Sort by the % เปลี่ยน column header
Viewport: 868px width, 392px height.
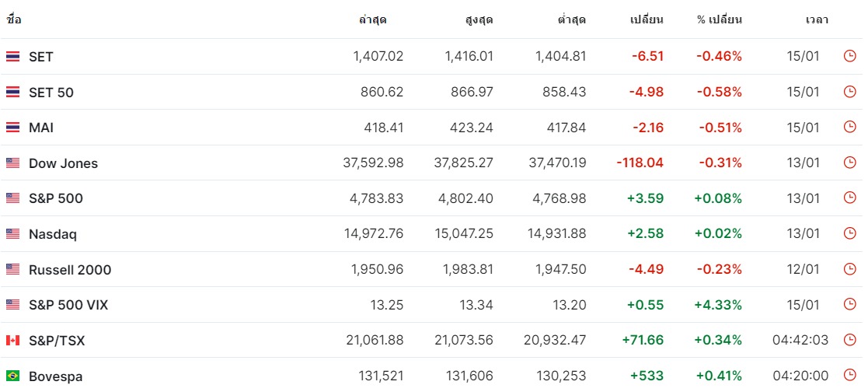click(x=719, y=20)
